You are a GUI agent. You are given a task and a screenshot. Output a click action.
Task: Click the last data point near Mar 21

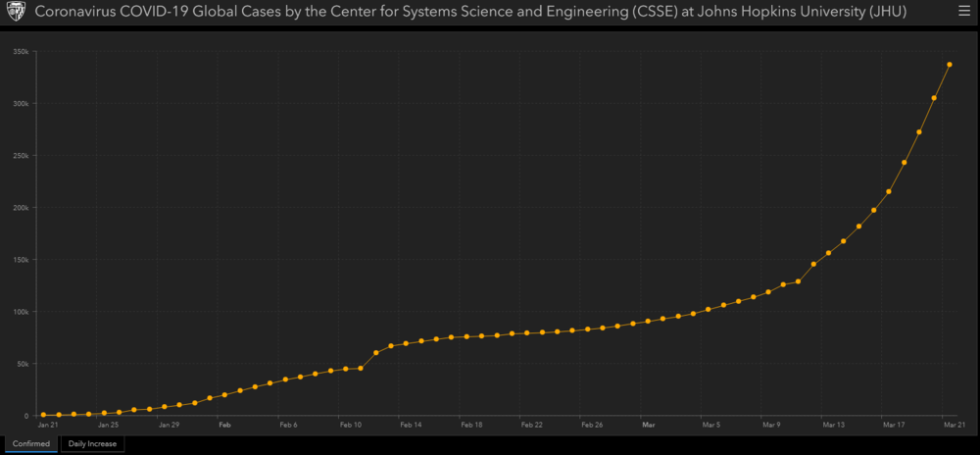pyautogui.click(x=950, y=65)
